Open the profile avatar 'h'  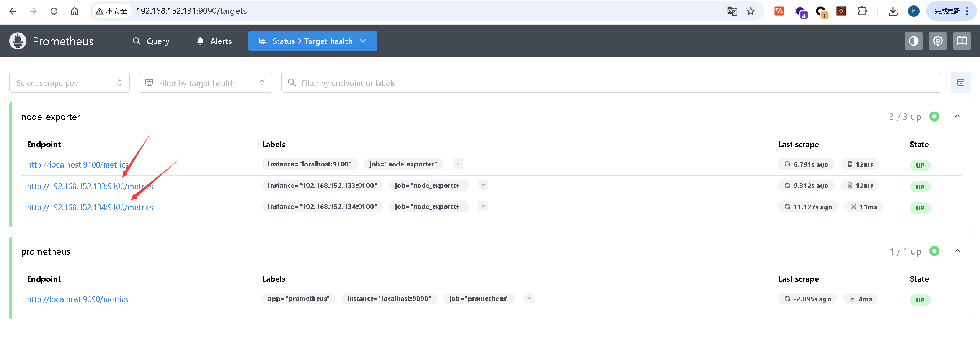pyautogui.click(x=913, y=11)
